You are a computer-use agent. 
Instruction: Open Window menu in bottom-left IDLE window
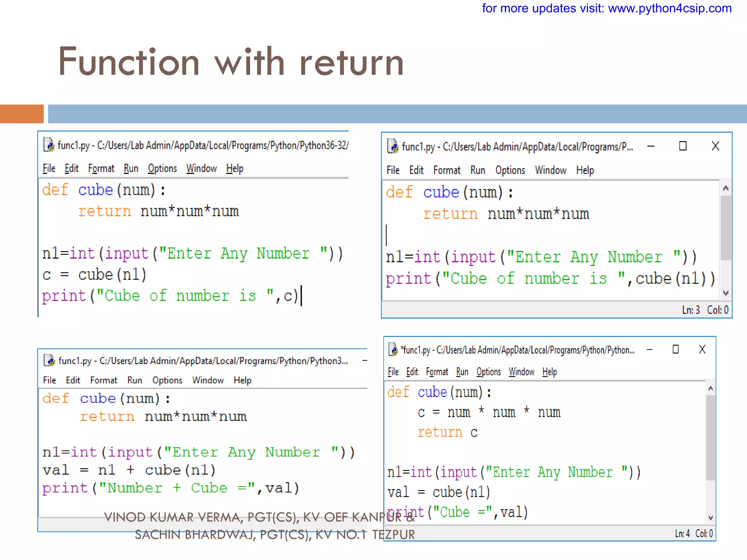tap(208, 380)
